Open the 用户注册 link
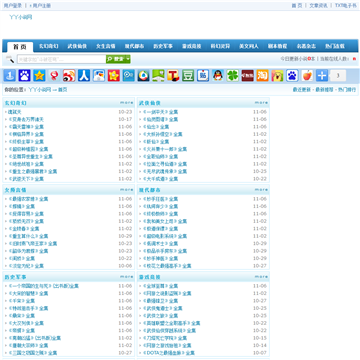The image size is (360, 360). point(42,6)
